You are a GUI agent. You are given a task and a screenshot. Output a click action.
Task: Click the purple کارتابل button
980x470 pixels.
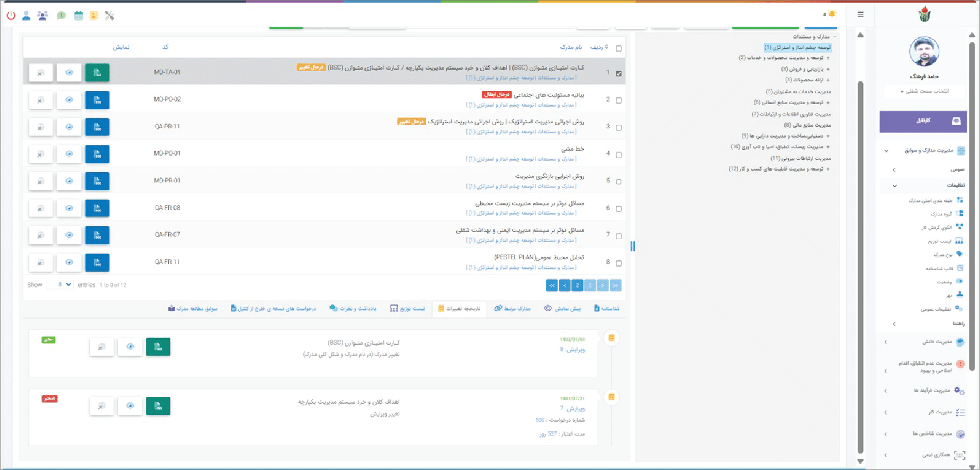point(923,121)
